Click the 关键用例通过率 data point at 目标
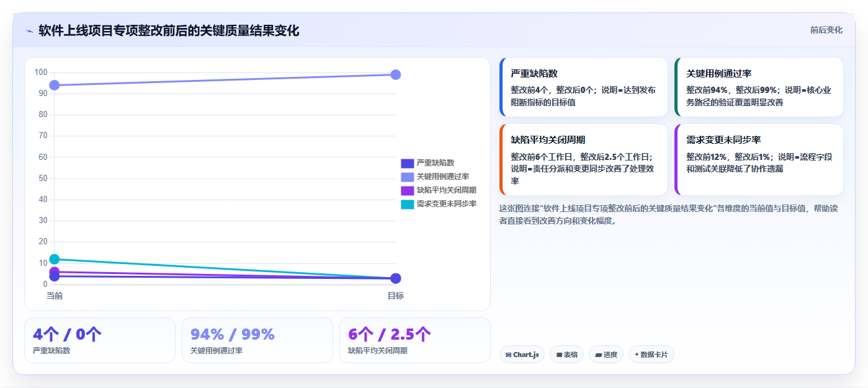The image size is (868, 388). coord(396,74)
